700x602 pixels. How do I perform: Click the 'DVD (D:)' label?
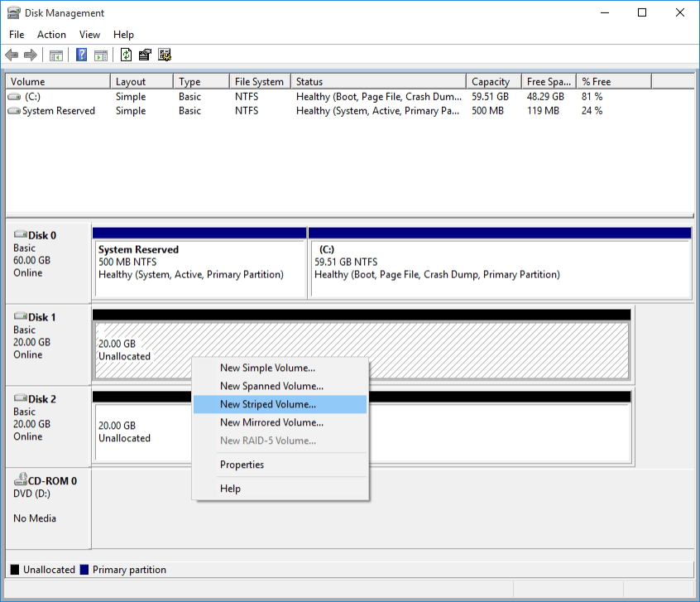(x=31, y=494)
